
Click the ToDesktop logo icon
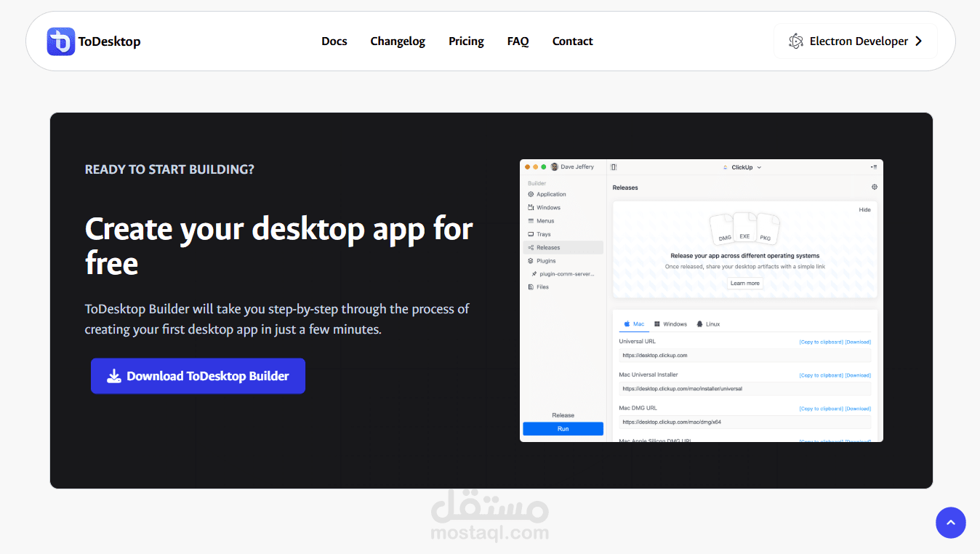coord(61,41)
